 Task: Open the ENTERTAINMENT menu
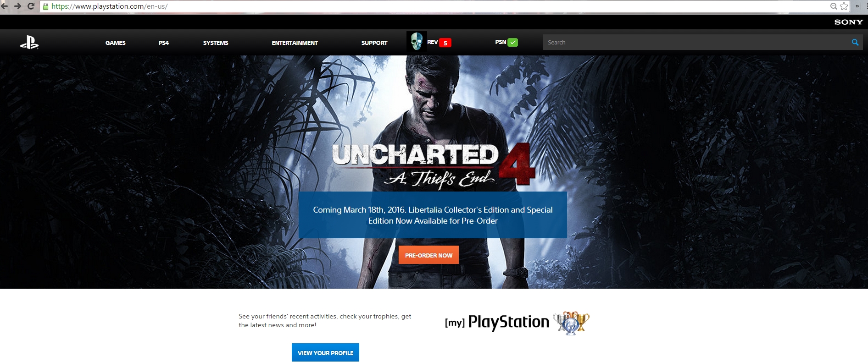tap(295, 43)
